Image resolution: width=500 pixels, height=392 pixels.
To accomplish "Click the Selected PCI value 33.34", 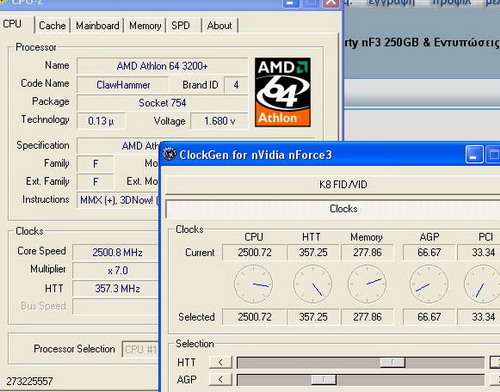I will click(x=479, y=317).
